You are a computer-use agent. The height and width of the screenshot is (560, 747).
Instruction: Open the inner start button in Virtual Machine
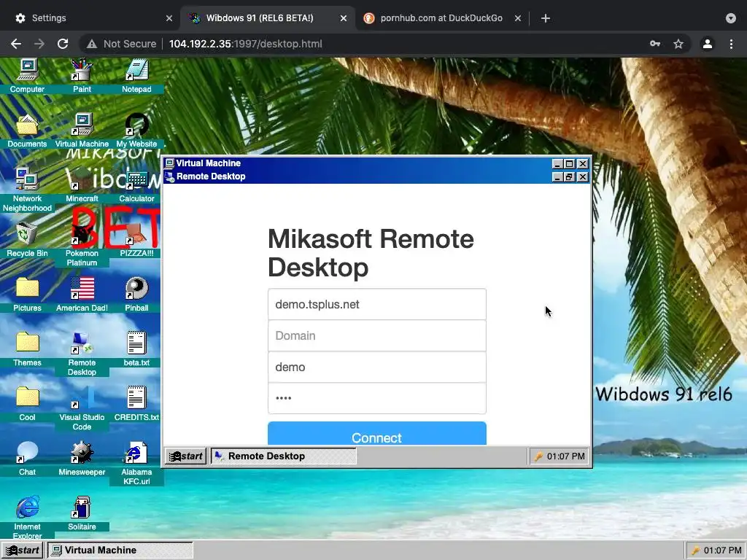click(186, 456)
